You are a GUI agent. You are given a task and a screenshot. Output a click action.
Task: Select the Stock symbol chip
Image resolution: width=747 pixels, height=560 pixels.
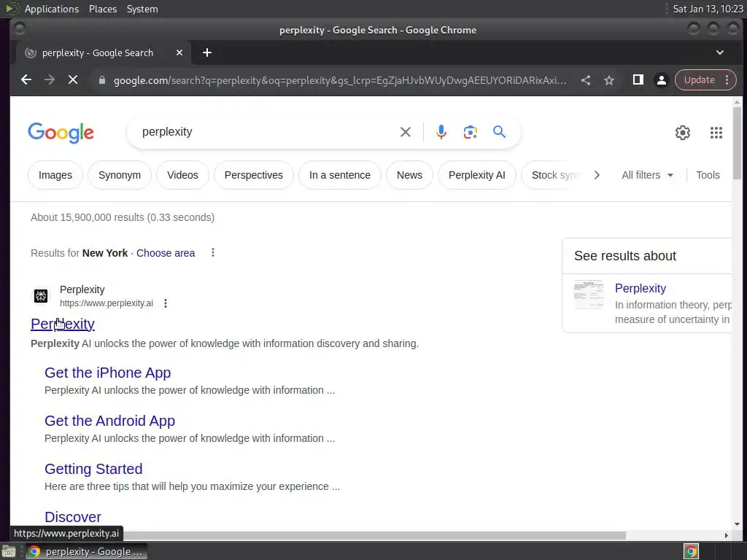click(553, 175)
